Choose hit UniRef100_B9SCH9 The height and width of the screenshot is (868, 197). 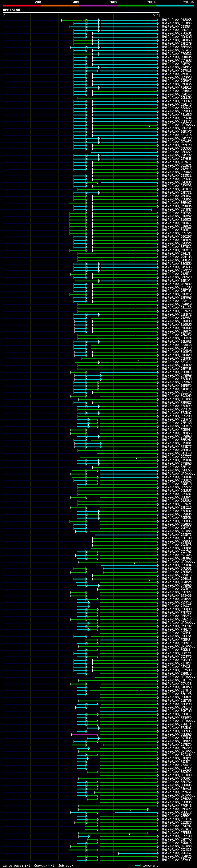(x=177, y=396)
